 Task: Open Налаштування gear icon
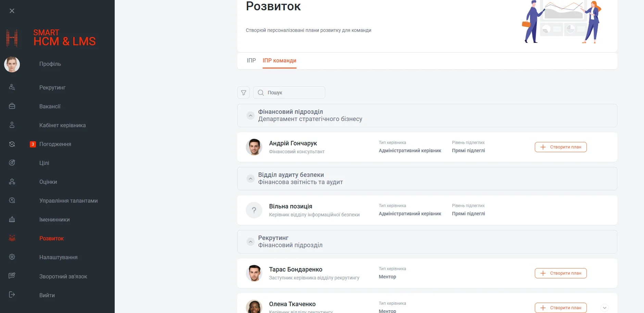[x=12, y=257]
